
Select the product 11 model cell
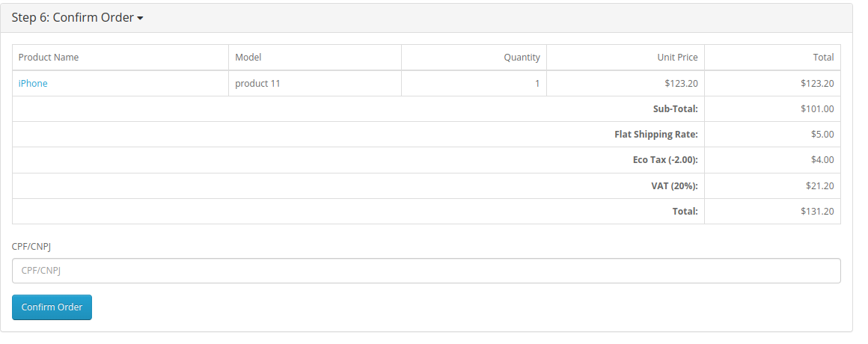coord(257,84)
